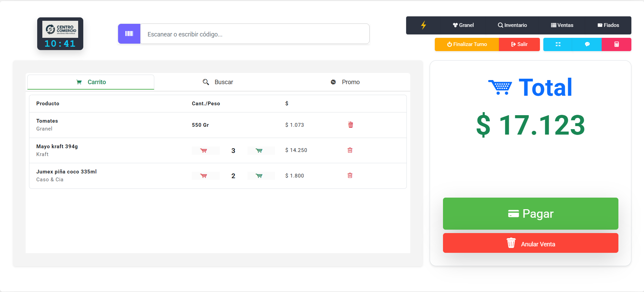The image size is (644, 292).
Task: Select the Carrito tab
Action: 91,82
